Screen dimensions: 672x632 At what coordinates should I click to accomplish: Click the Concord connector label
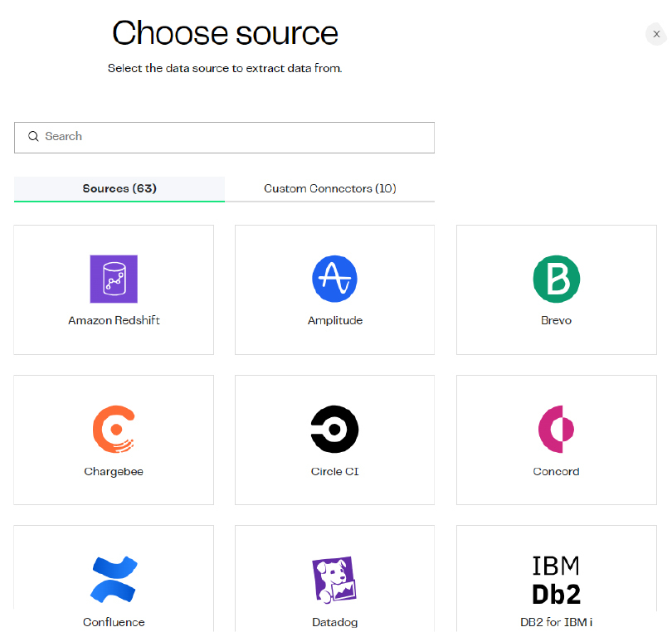coord(556,471)
